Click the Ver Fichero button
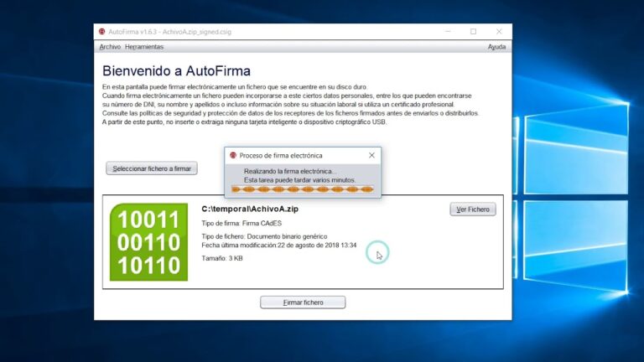644x362 pixels. click(473, 209)
